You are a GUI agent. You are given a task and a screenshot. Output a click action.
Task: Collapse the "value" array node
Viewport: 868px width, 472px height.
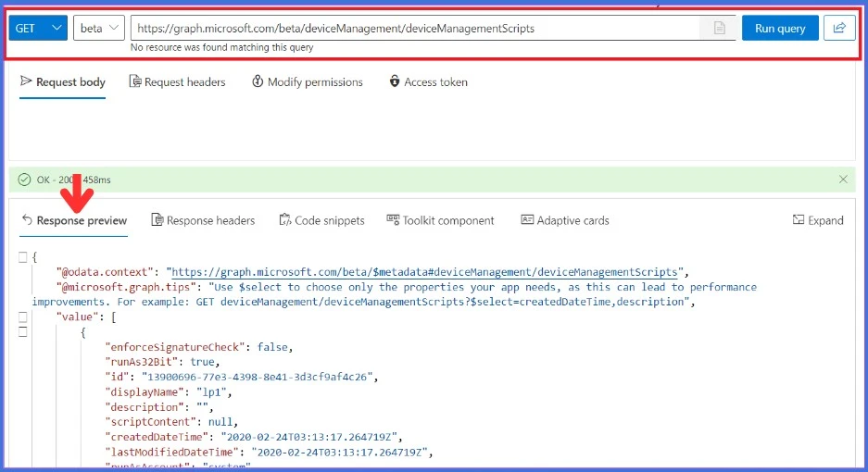coord(23,317)
